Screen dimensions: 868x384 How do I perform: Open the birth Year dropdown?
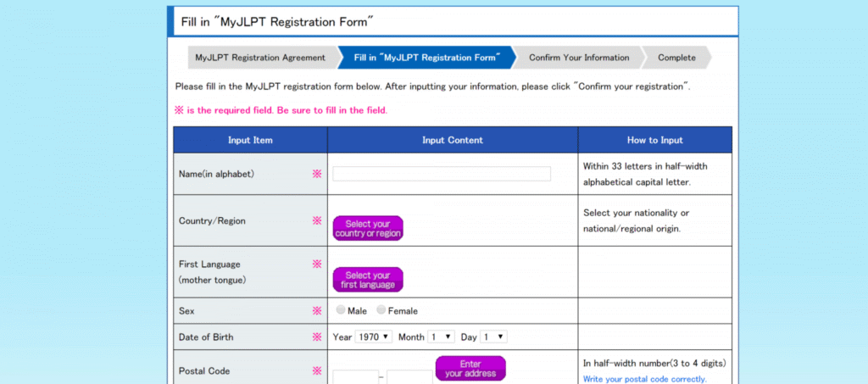pyautogui.click(x=374, y=337)
